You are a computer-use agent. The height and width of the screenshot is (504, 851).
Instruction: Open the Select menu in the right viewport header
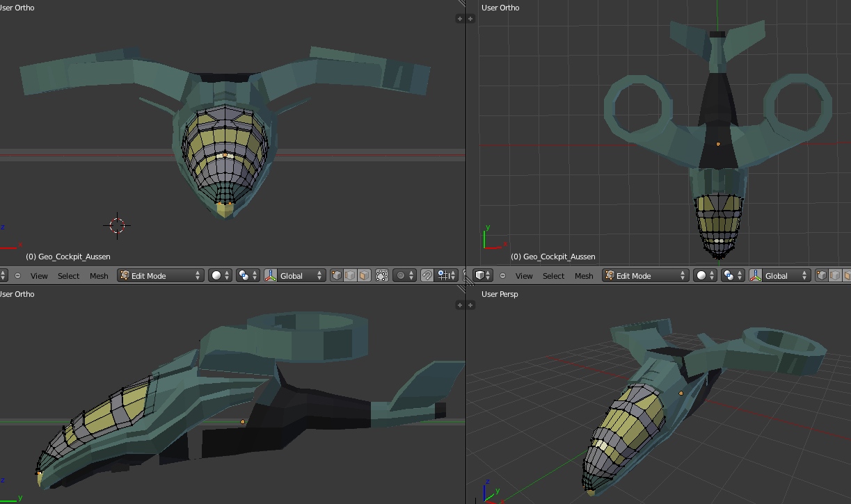click(x=553, y=276)
